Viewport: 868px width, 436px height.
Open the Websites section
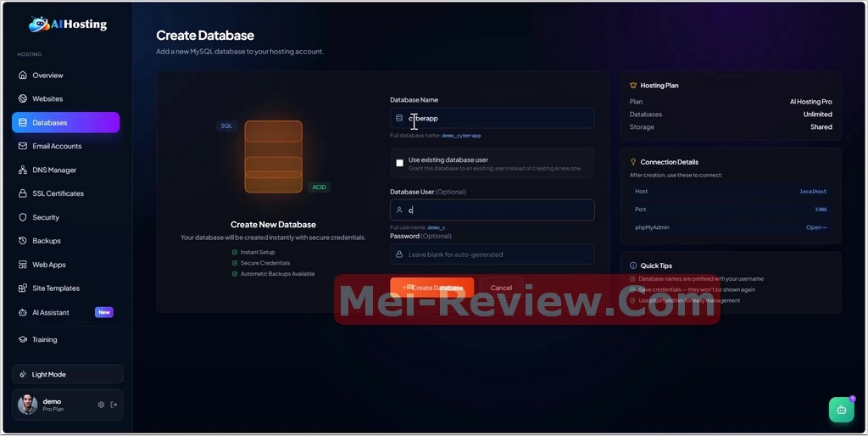click(x=65, y=98)
